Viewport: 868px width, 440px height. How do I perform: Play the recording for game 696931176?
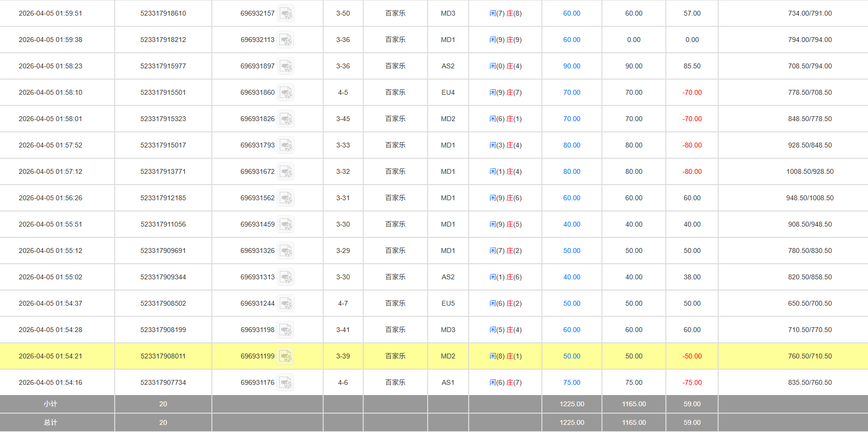pyautogui.click(x=286, y=382)
